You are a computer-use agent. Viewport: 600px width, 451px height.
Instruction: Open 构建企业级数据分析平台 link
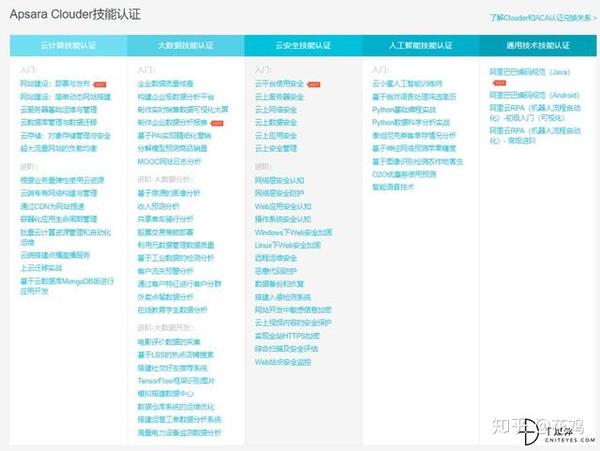pos(176,97)
